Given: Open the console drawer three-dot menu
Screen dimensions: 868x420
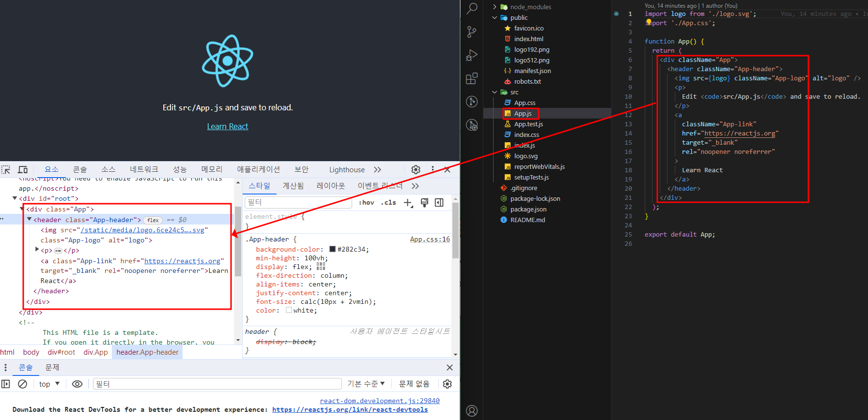Looking at the screenshot, I should click(6, 367).
